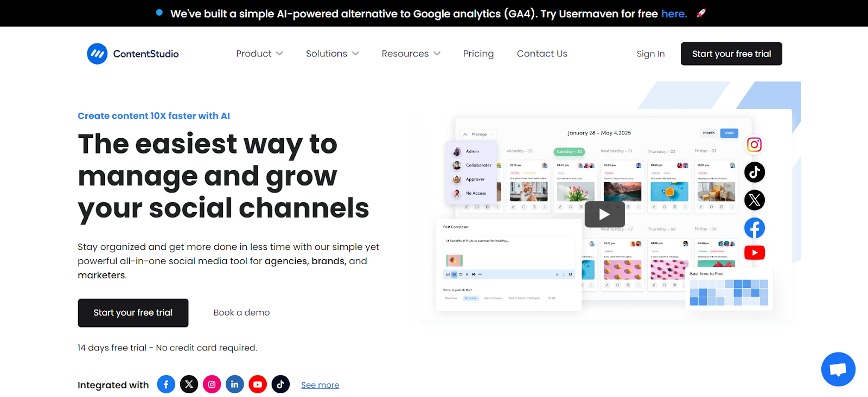Open the live chat bubble
This screenshot has height=397, width=868.
pos(838,369)
